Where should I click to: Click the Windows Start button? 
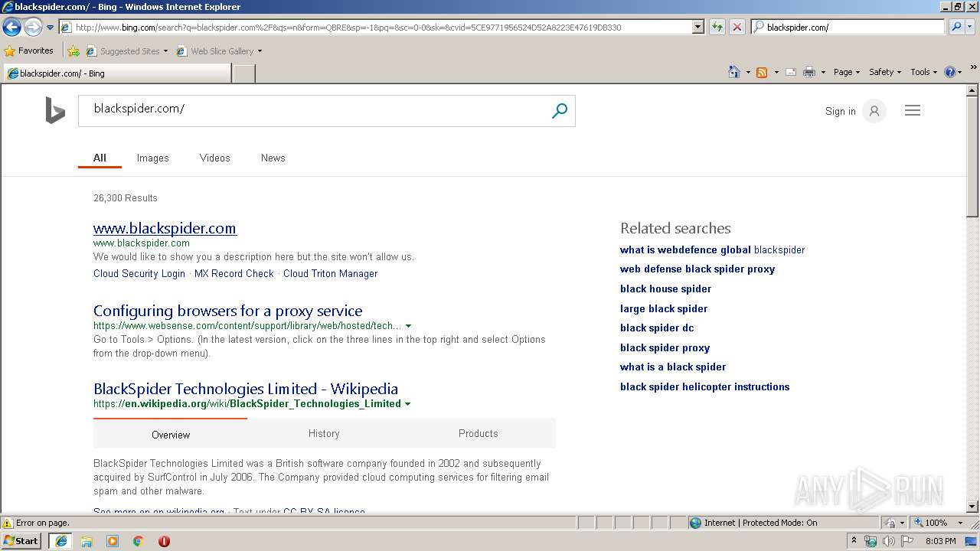point(21,540)
